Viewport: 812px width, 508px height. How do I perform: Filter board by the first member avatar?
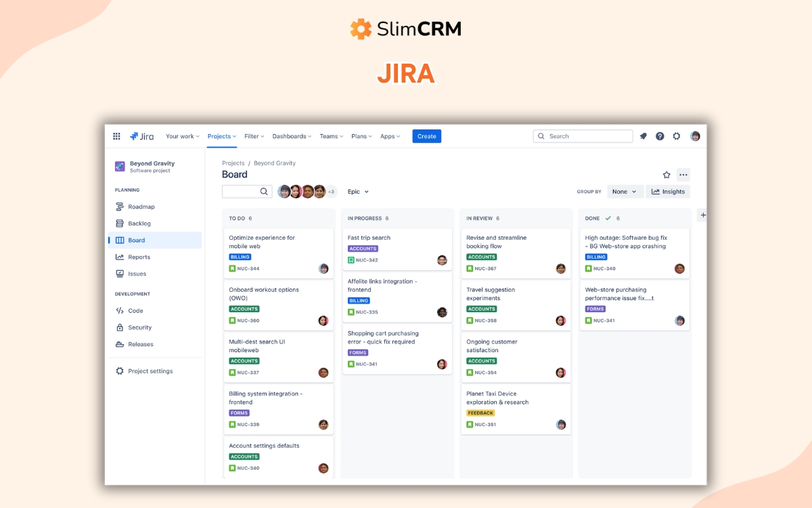284,191
